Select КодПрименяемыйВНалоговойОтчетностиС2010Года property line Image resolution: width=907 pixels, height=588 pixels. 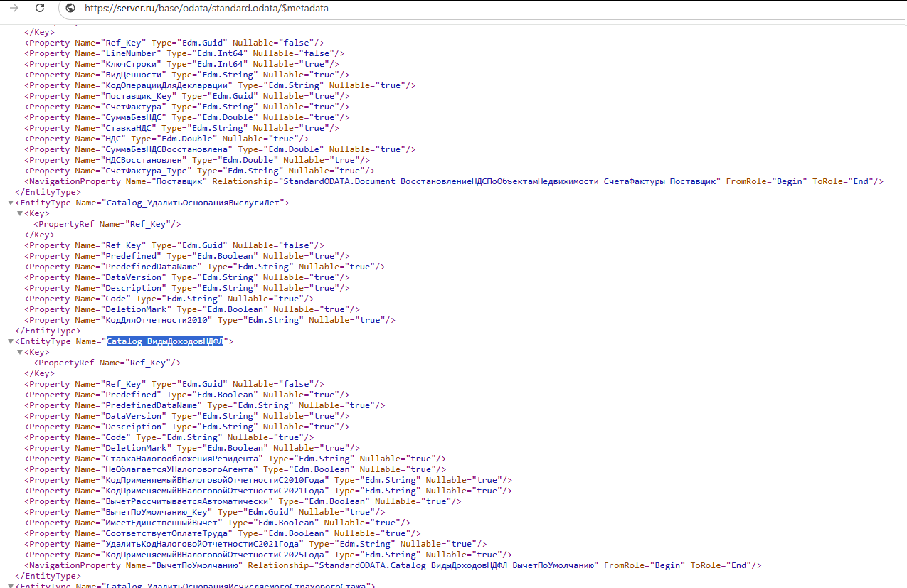[x=268, y=480]
